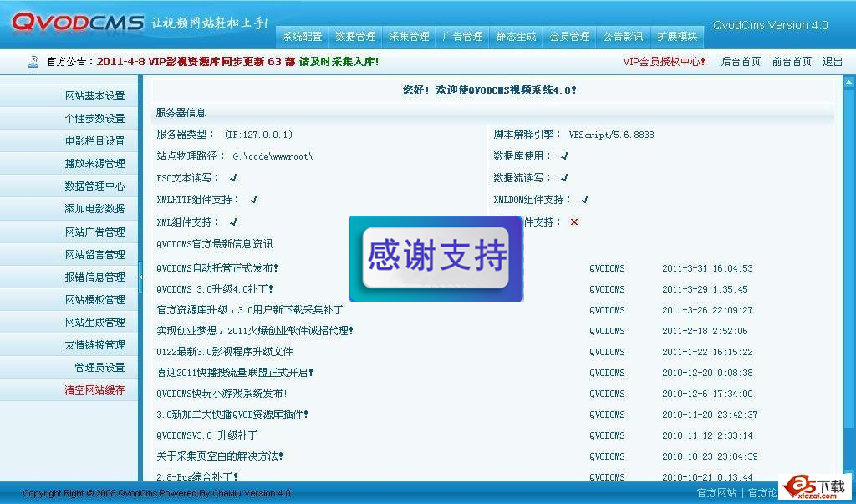Click XML组件支持 check mark

[x=233, y=221]
